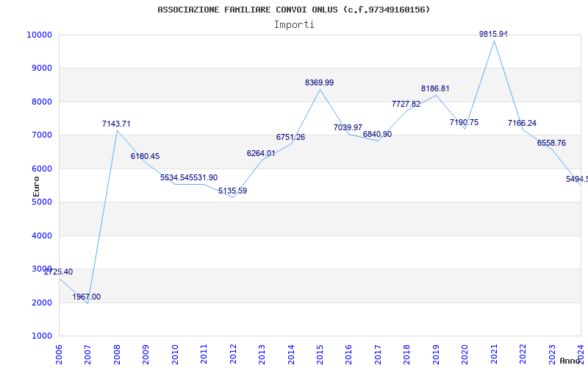Click the 2022 x-axis year label
Image resolution: width=588 pixels, height=368 pixels.
(523, 354)
